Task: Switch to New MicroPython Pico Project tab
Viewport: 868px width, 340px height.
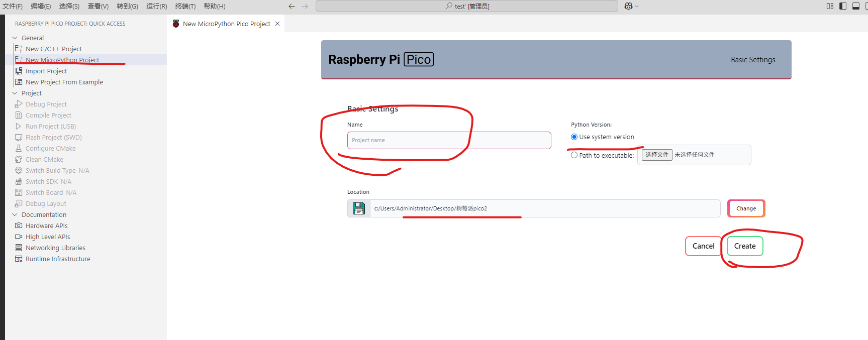Action: click(226, 24)
